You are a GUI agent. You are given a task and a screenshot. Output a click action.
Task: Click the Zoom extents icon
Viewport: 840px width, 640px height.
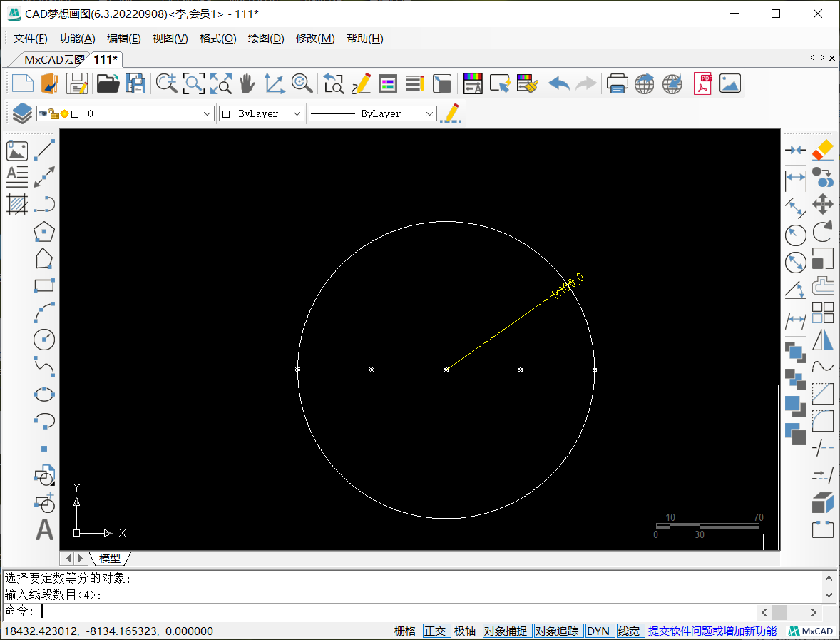click(x=221, y=84)
